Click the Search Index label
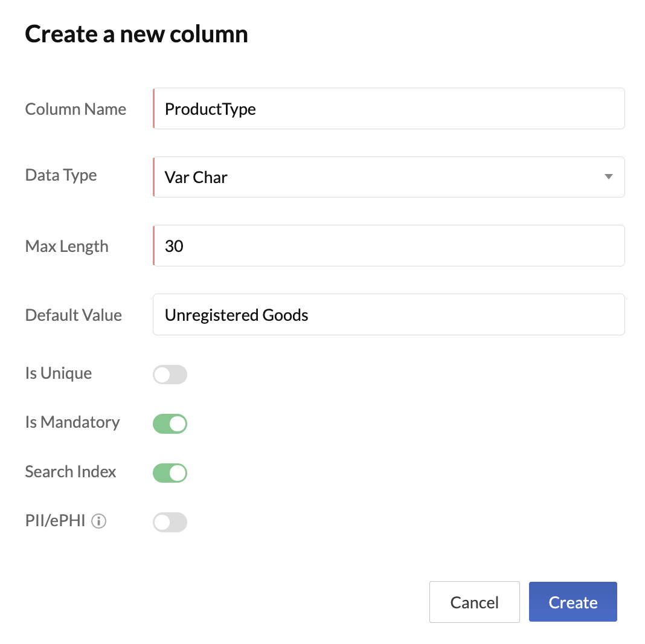The height and width of the screenshot is (644, 645). [70, 472]
